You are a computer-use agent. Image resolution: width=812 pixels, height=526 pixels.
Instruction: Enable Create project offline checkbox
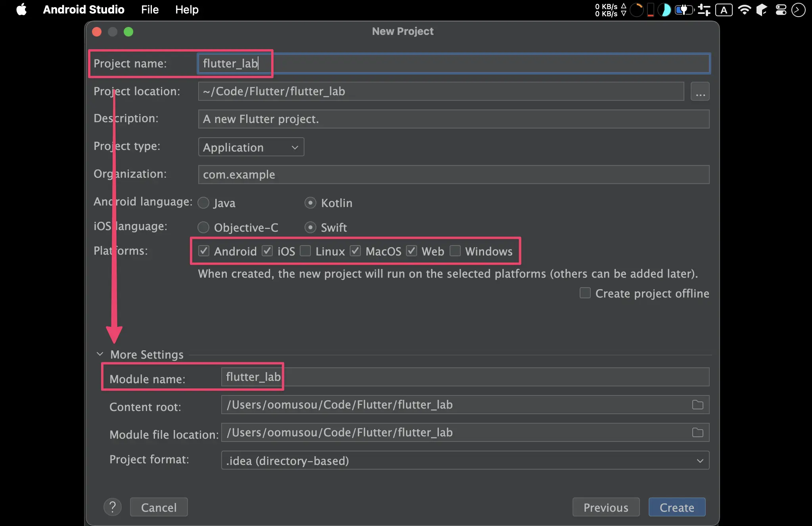pos(585,293)
